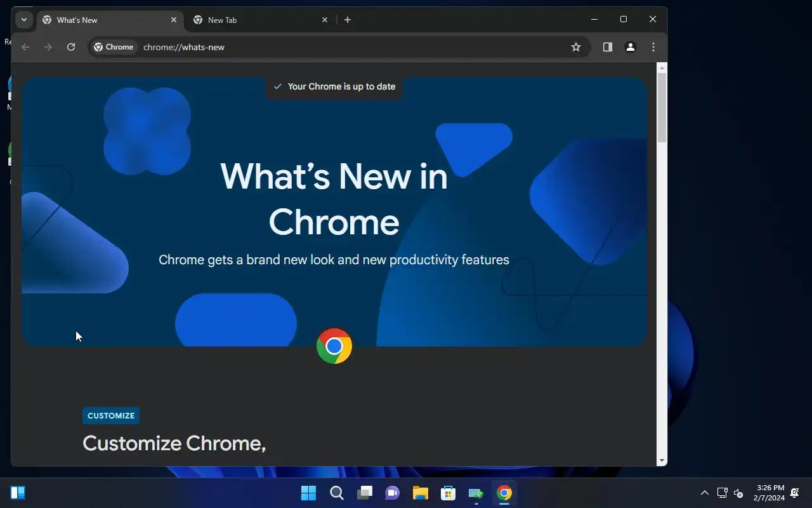Click the vertical scrollbar thumb
The width and height of the screenshot is (812, 508).
pos(662,107)
